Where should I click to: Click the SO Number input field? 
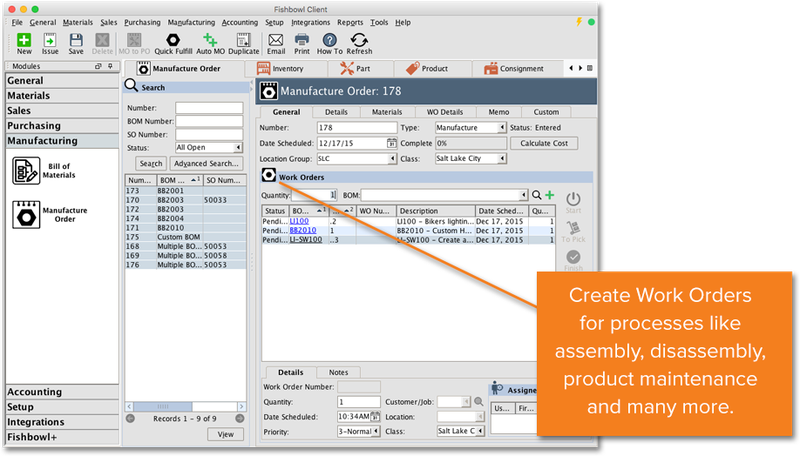pyautogui.click(x=209, y=135)
